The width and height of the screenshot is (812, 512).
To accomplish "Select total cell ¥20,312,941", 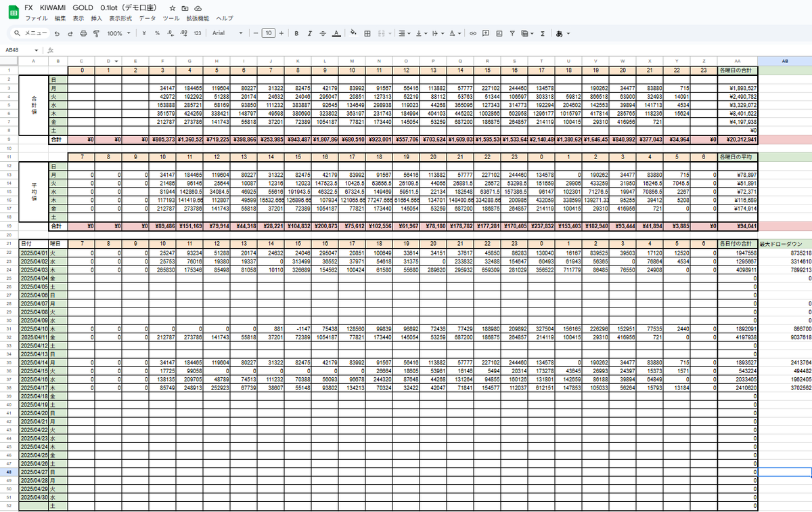I will tap(738, 140).
